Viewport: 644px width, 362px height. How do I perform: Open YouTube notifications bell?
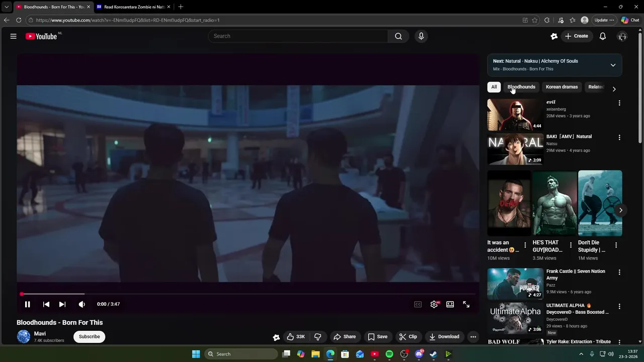pyautogui.click(x=603, y=36)
